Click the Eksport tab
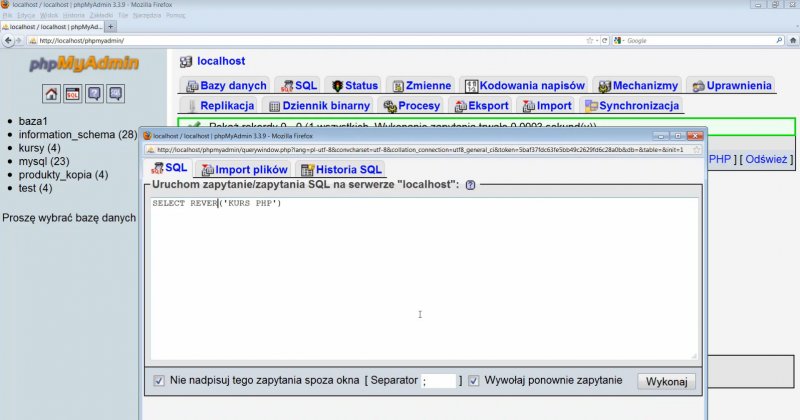800x420 pixels. click(x=481, y=105)
